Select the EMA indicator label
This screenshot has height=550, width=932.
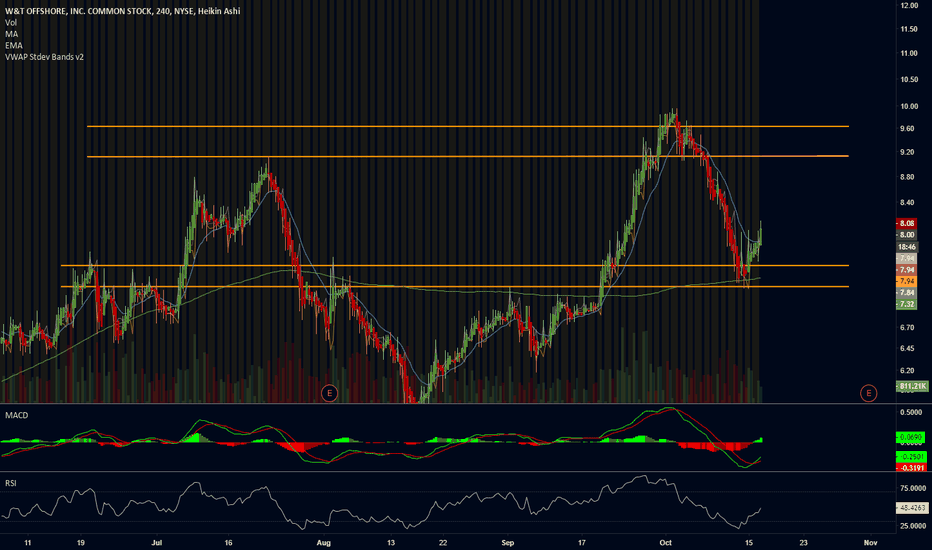click(14, 45)
